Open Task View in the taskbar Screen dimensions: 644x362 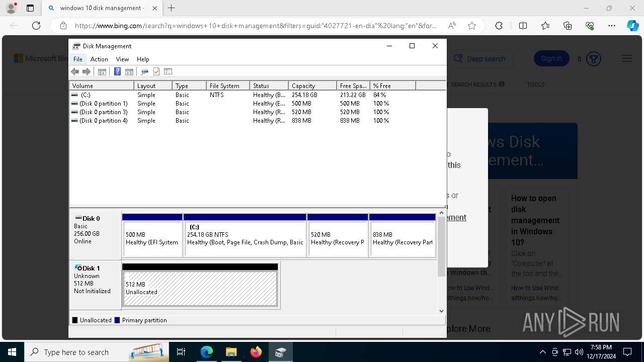point(182,352)
